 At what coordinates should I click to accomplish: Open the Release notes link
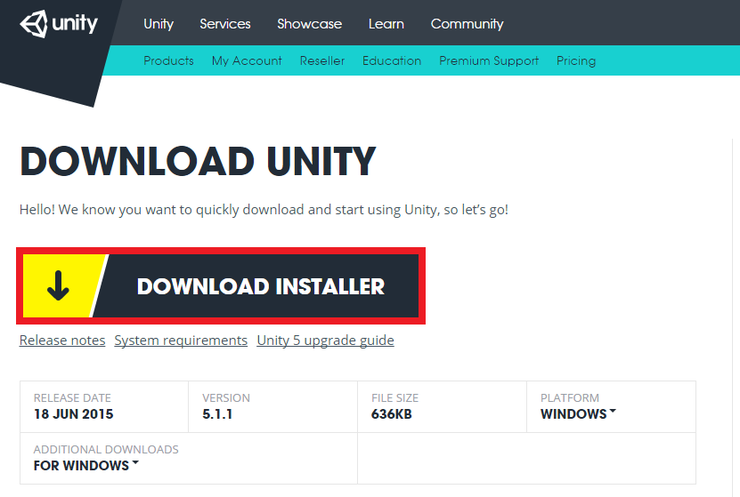pyautogui.click(x=62, y=340)
